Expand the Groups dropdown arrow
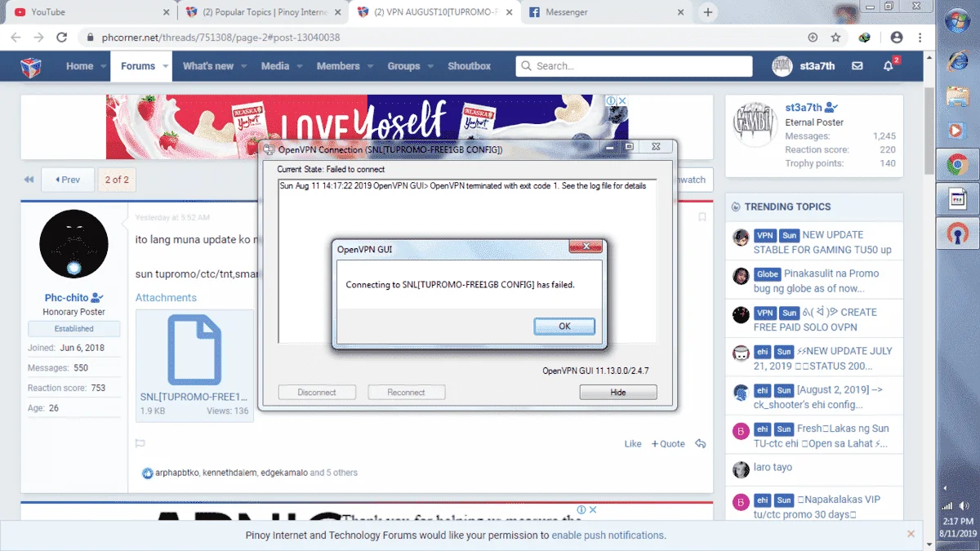 click(x=430, y=67)
